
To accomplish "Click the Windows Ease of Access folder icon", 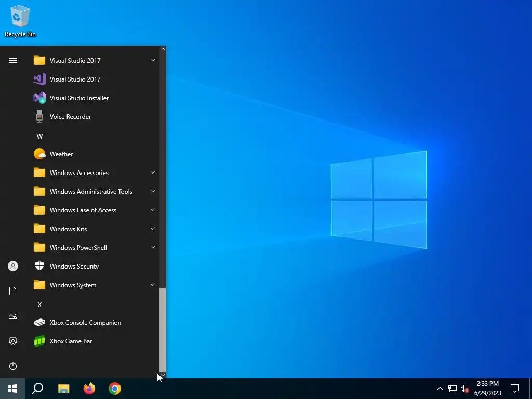I will pos(39,210).
